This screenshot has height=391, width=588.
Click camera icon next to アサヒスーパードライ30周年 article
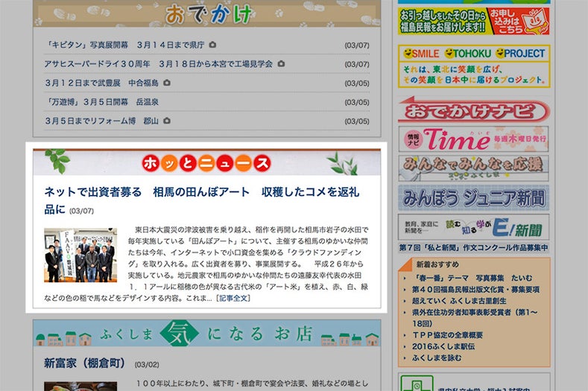click(x=281, y=64)
